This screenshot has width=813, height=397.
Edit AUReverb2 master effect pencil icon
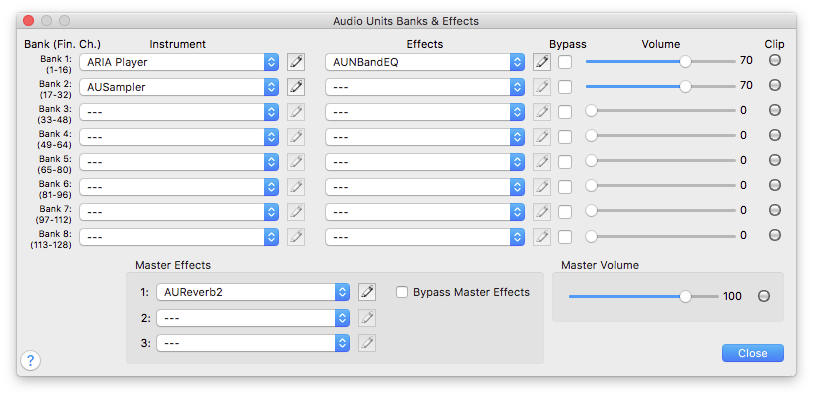[367, 292]
